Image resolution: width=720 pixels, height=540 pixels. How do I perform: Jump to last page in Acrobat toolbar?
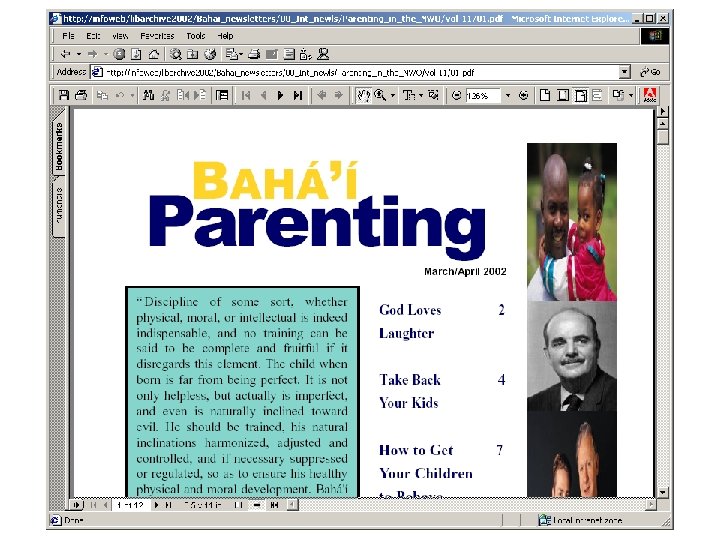click(298, 95)
